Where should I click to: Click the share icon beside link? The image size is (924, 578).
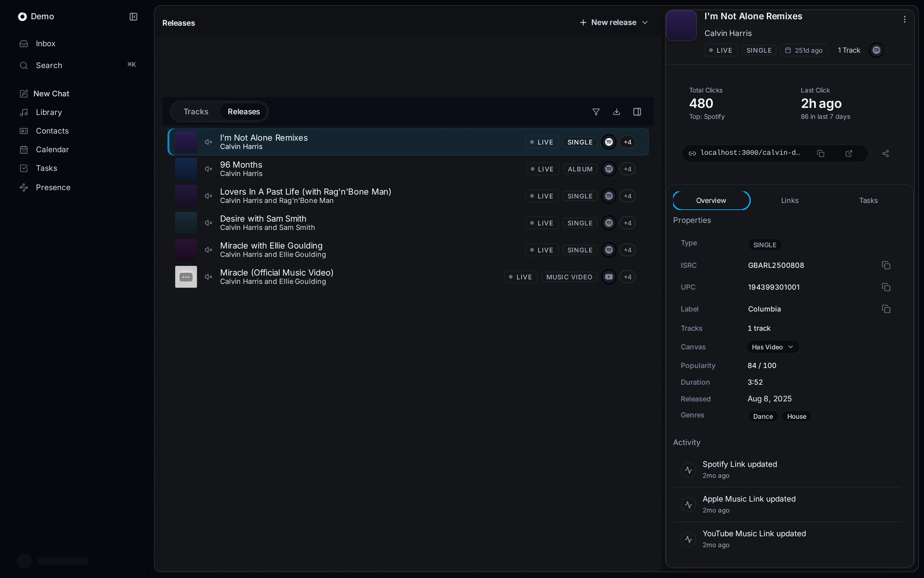point(886,153)
